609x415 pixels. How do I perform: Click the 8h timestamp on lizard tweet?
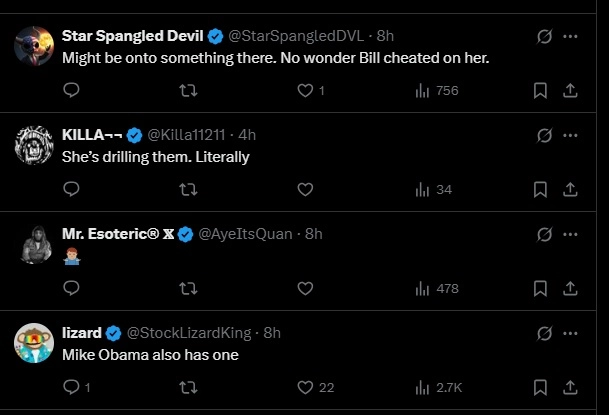click(272, 333)
